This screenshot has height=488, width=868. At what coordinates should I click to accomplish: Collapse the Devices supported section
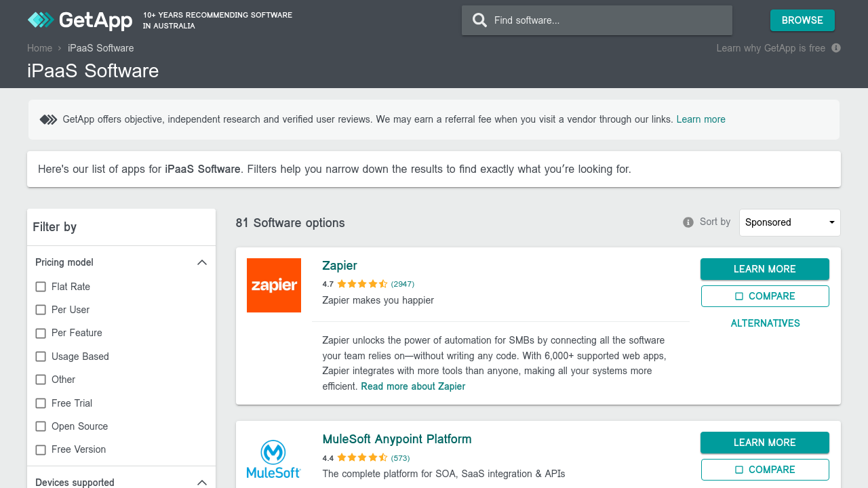click(201, 483)
